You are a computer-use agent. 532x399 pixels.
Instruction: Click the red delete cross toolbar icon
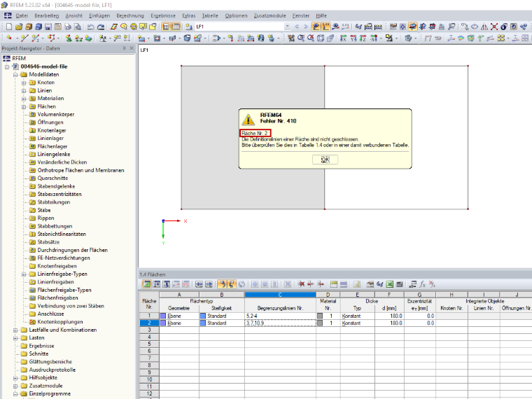point(494,27)
